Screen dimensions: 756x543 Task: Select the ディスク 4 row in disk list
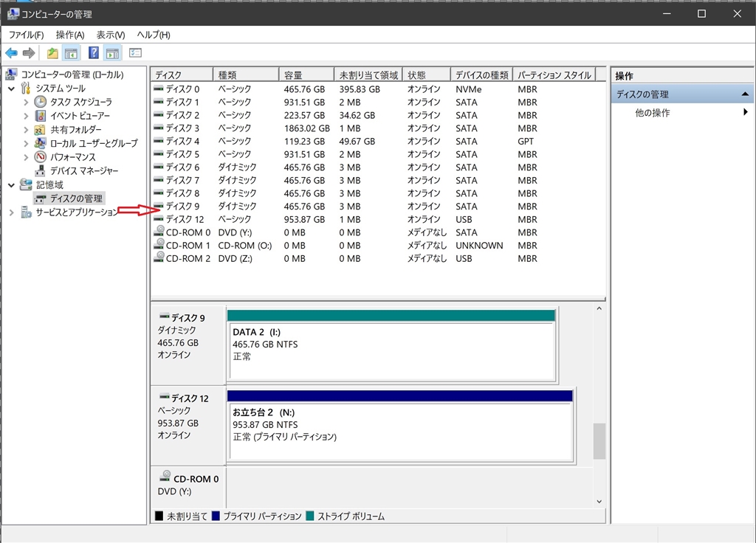[x=182, y=141]
